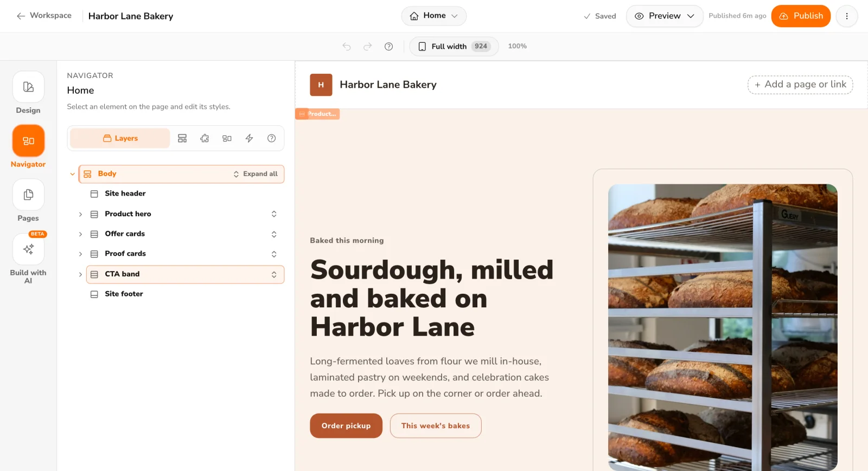Select the Layers tab
Image resolution: width=868 pixels, height=471 pixels.
pos(120,138)
